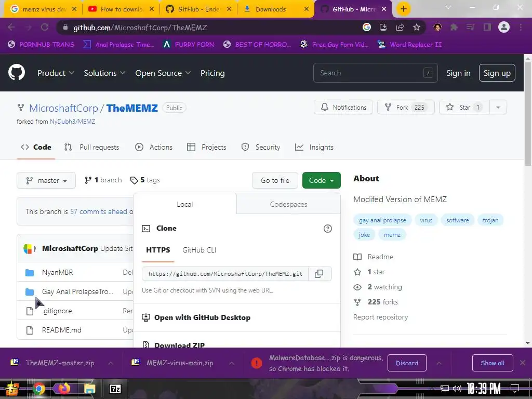Open tab search chevron
This screenshot has width=532, height=399.
pyautogui.click(x=448, y=7)
